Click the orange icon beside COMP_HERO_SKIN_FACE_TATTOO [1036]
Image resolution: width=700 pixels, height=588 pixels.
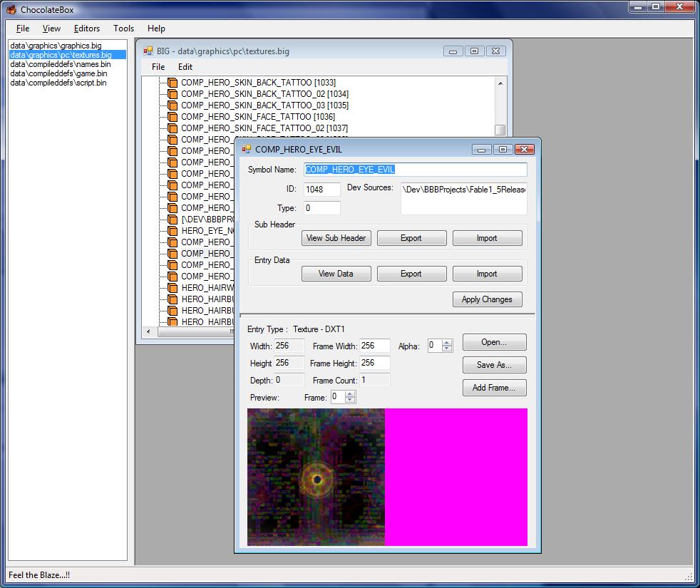coord(172,117)
